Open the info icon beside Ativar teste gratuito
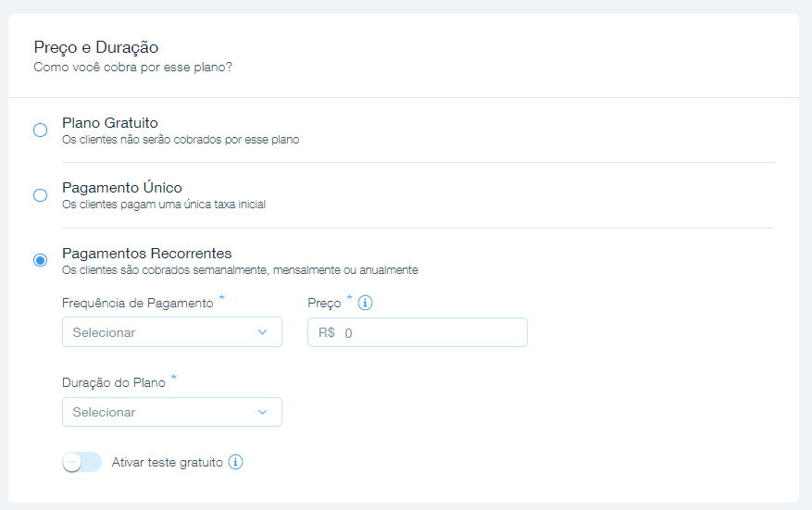Viewport: 812px width, 510px height. pyautogui.click(x=235, y=462)
